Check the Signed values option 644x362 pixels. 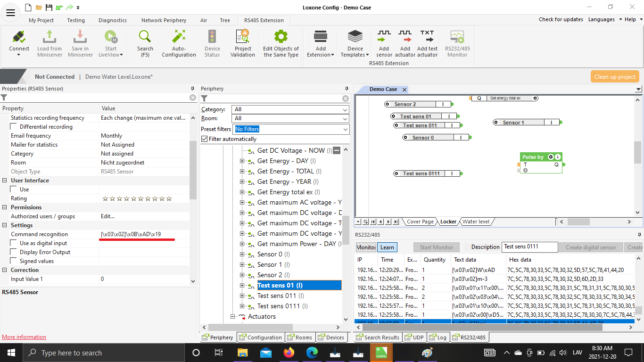14,261
